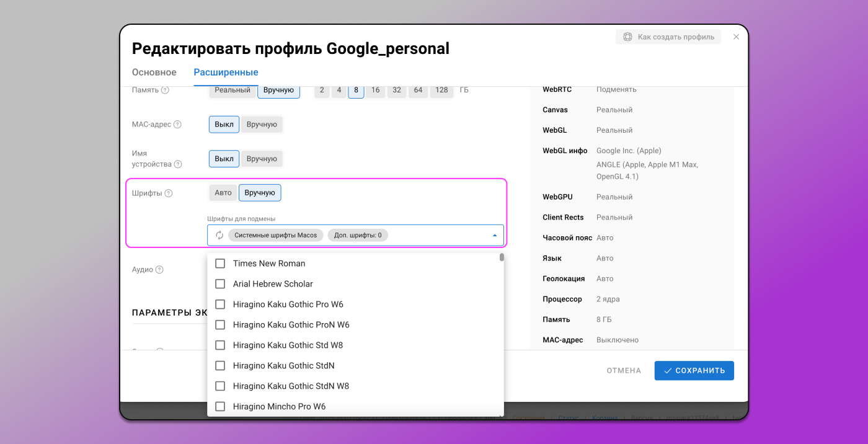
Task: Click the Отмена button
Action: [624, 371]
